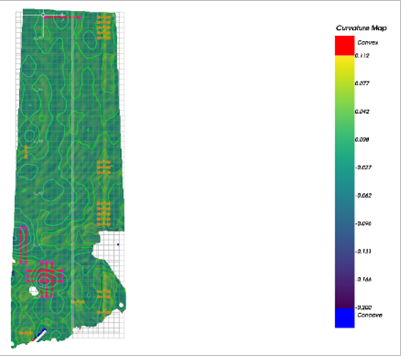This screenshot has height=360, width=404.
Task: Select the 0.112 legend value label
Action: [x=362, y=56]
